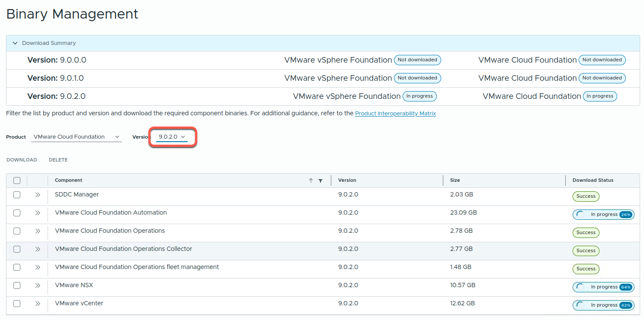Open the Product Interoperability Matrix link

pyautogui.click(x=395, y=114)
